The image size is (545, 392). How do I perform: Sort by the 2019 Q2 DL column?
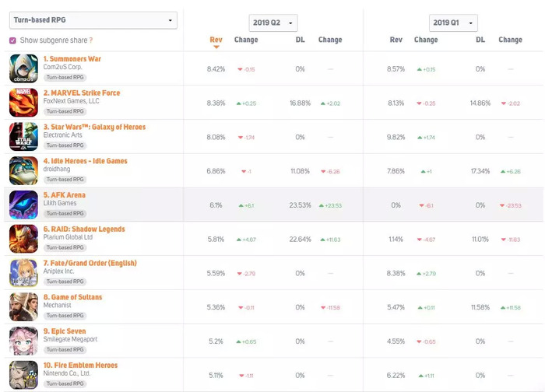[x=301, y=40]
